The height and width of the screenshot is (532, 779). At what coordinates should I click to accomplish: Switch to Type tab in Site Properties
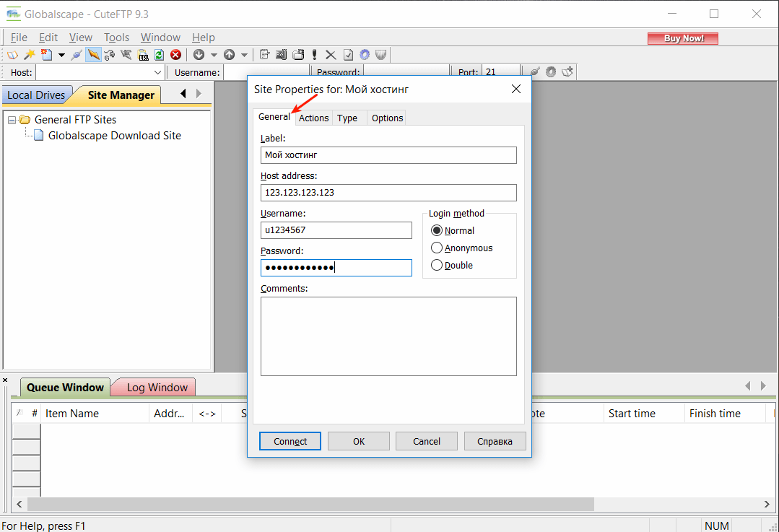[347, 118]
